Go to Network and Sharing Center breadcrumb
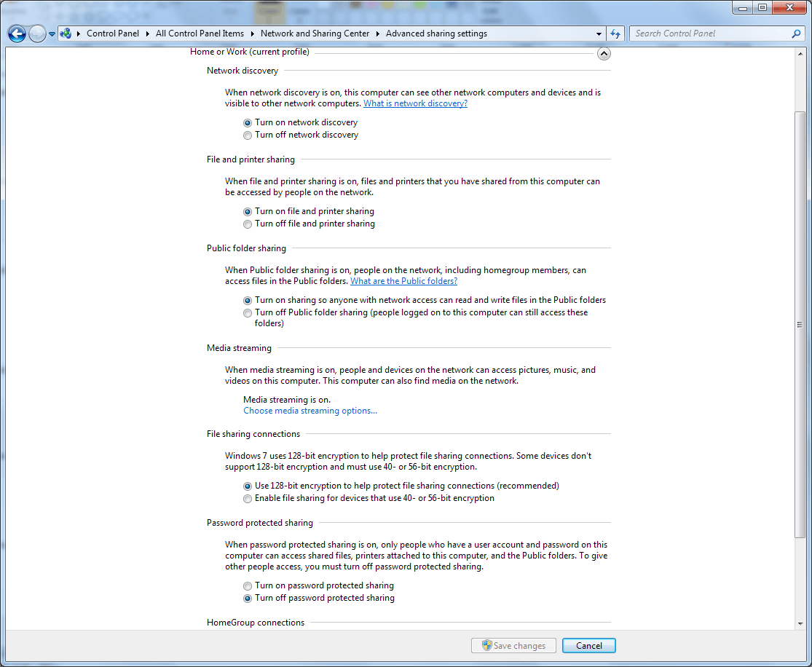Screen dimensions: 812x667 (x=315, y=33)
